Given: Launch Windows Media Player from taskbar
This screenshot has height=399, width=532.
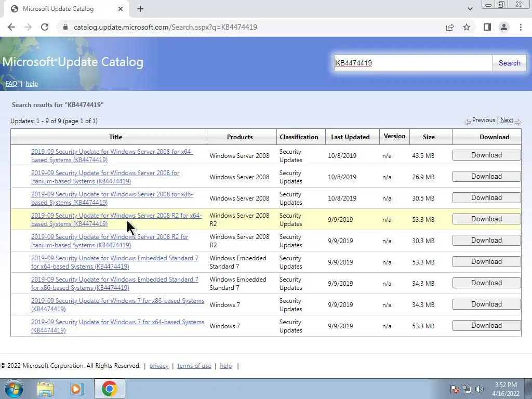Looking at the screenshot, I should (x=77, y=389).
